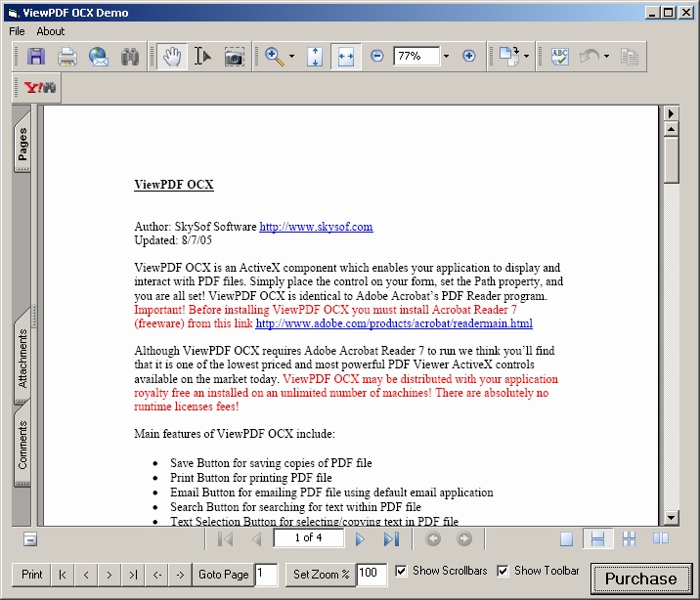This screenshot has width=700, height=600.
Task: Go to first page in Acrobat navigation bar
Action: click(226, 538)
